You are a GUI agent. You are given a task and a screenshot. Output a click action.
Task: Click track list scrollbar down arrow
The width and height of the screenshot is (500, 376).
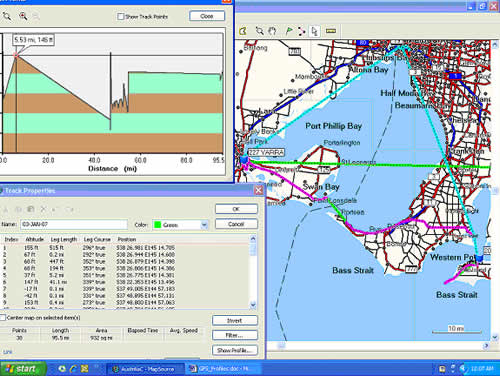(x=253, y=304)
